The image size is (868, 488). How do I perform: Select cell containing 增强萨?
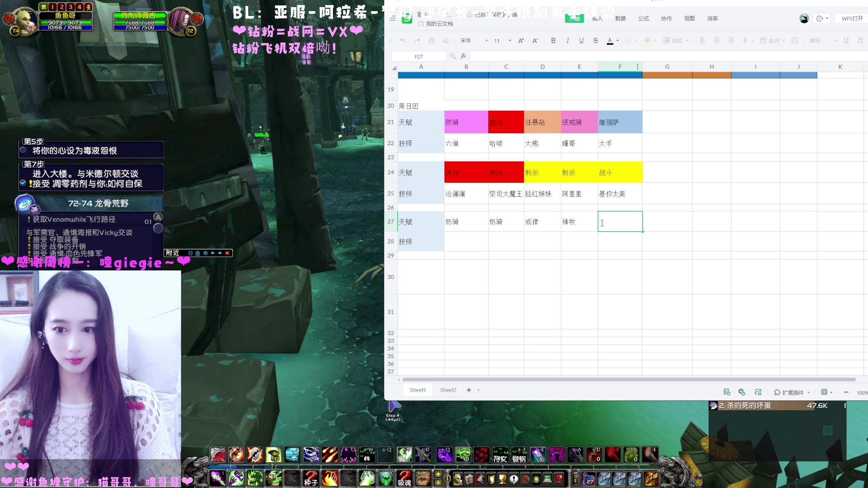(x=620, y=122)
